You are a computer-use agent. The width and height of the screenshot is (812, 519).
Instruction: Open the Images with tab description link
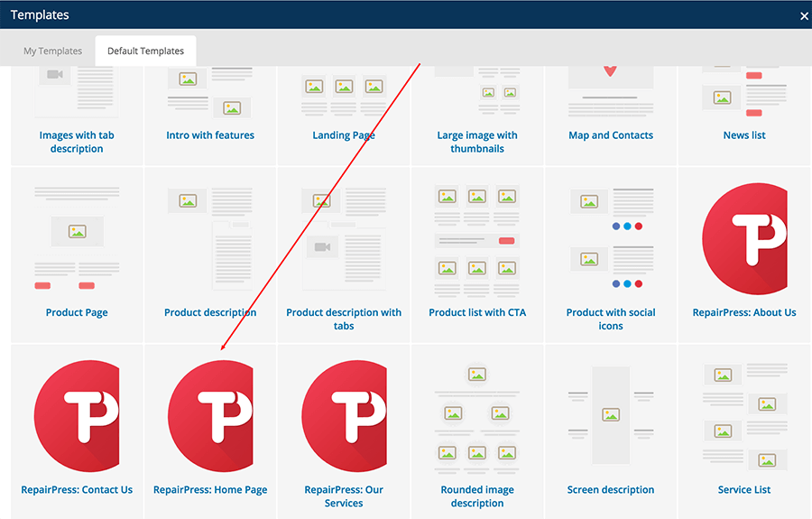[x=77, y=142]
